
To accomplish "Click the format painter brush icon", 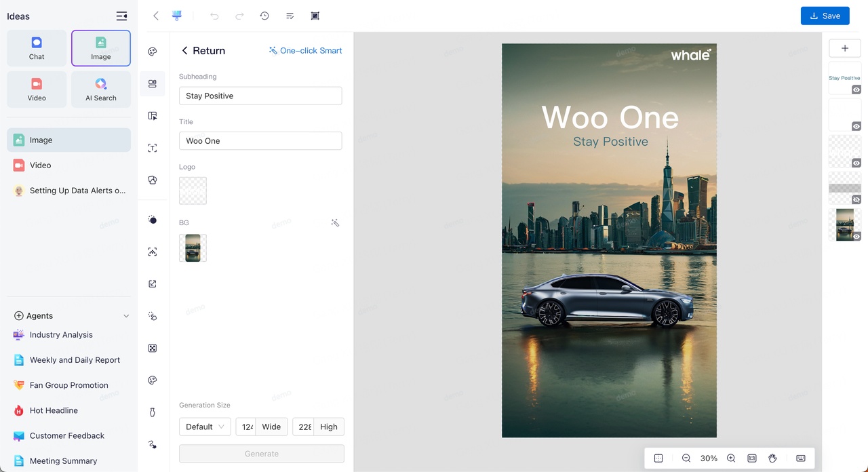I will click(x=177, y=16).
